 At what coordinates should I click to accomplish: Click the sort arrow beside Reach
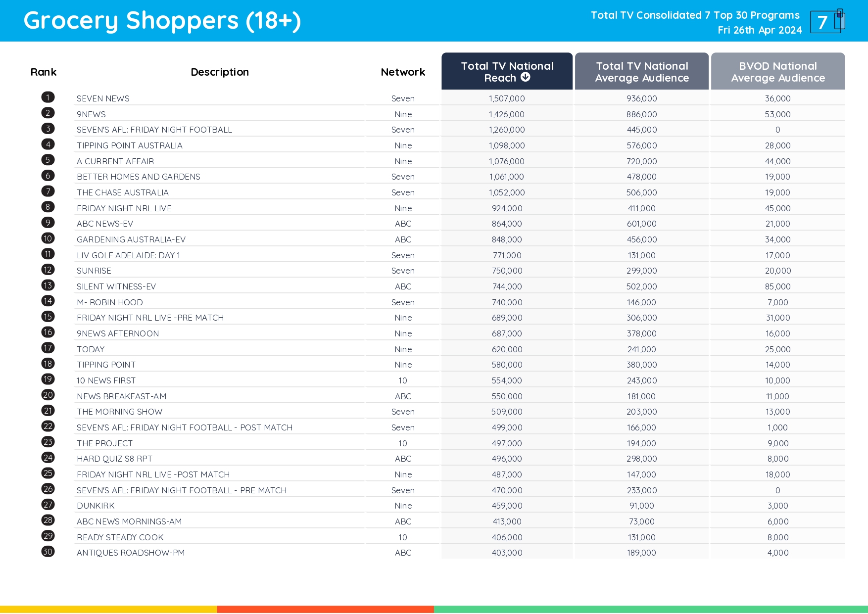[526, 77]
